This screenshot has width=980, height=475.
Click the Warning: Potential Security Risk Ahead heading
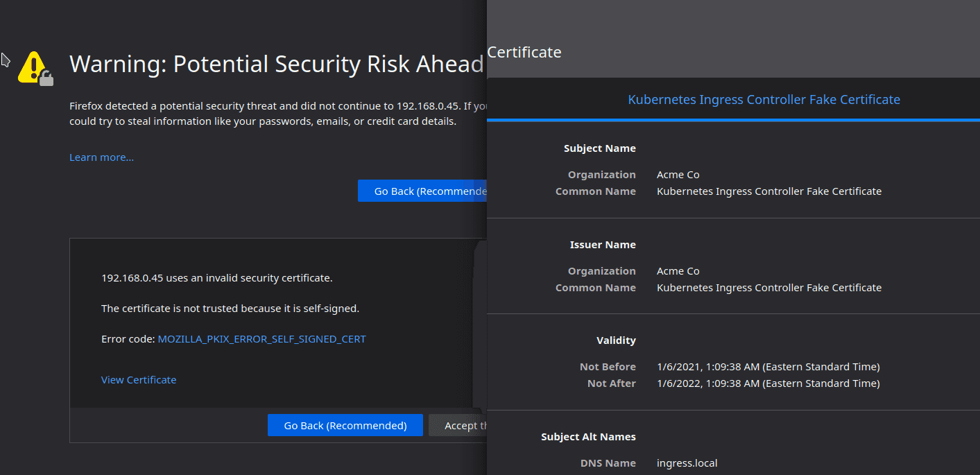pyautogui.click(x=277, y=64)
